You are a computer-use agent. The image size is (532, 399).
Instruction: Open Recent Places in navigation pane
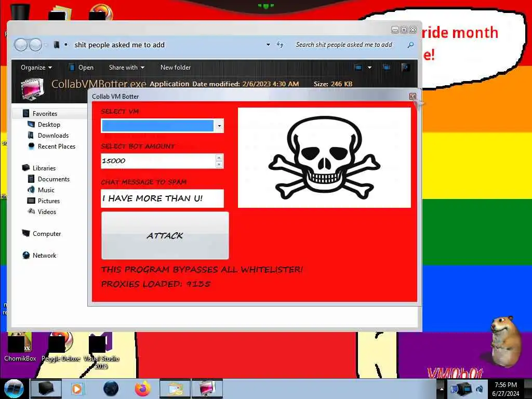57,146
